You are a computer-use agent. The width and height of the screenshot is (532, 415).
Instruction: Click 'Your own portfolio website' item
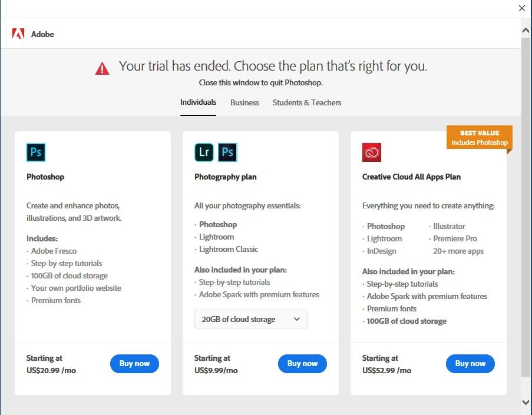pyautogui.click(x=76, y=288)
